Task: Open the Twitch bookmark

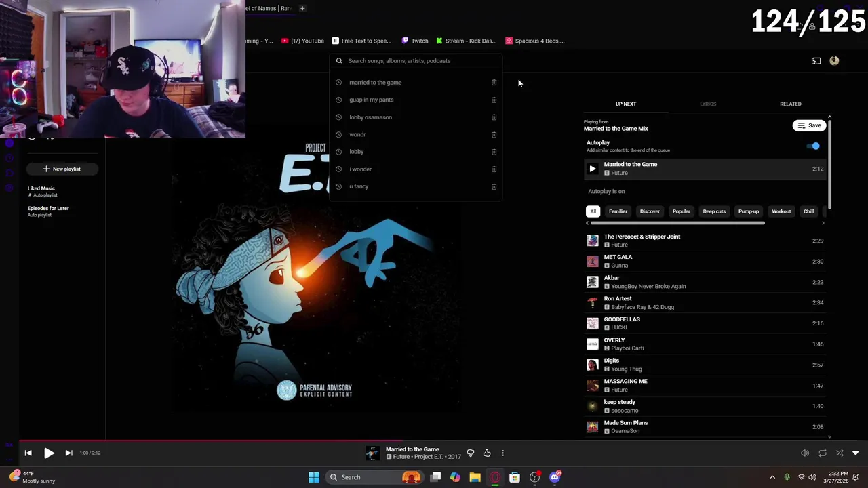Action: (x=415, y=41)
